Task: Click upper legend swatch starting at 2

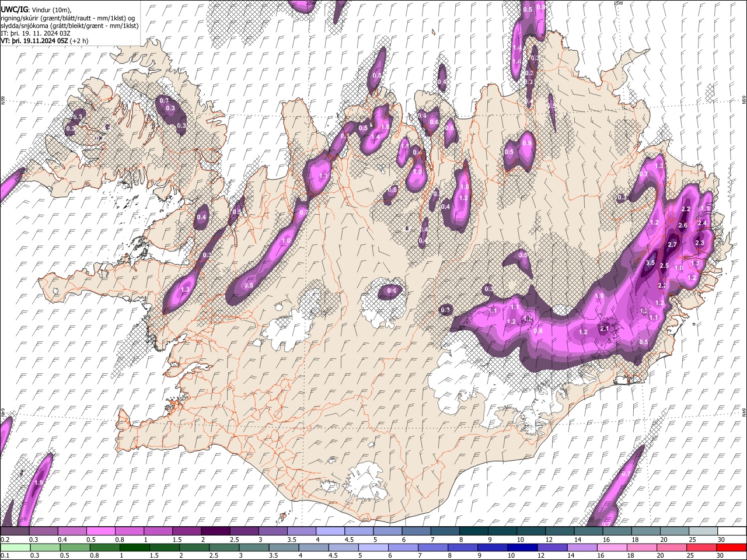Action: (x=215, y=531)
